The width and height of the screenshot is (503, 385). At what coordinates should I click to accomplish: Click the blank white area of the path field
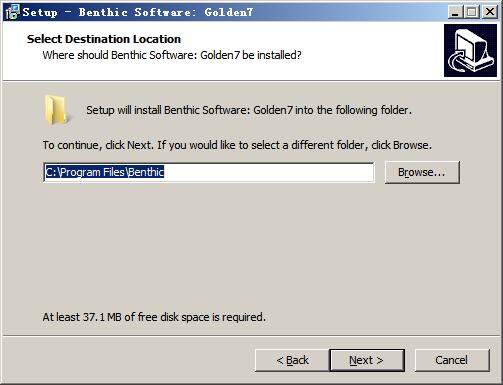coord(269,172)
